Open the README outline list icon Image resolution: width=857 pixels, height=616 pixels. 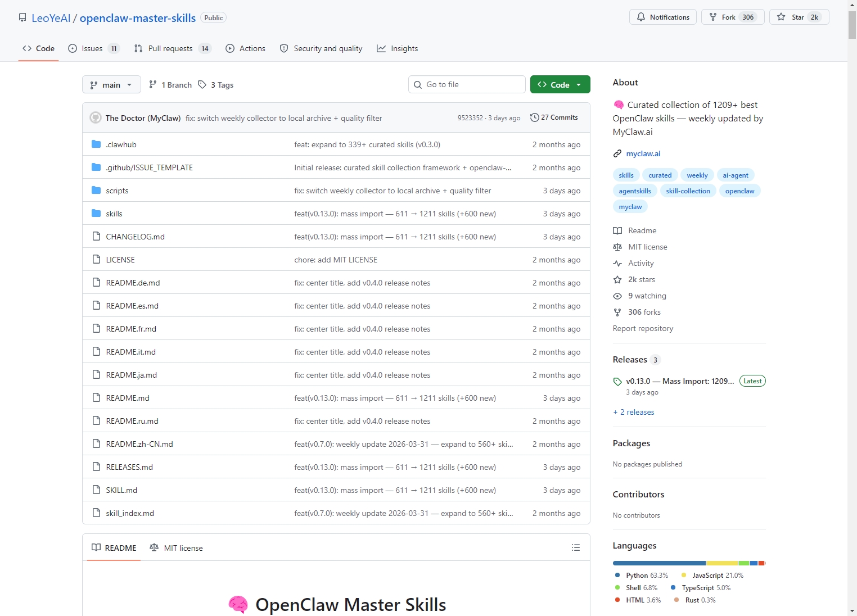click(576, 547)
